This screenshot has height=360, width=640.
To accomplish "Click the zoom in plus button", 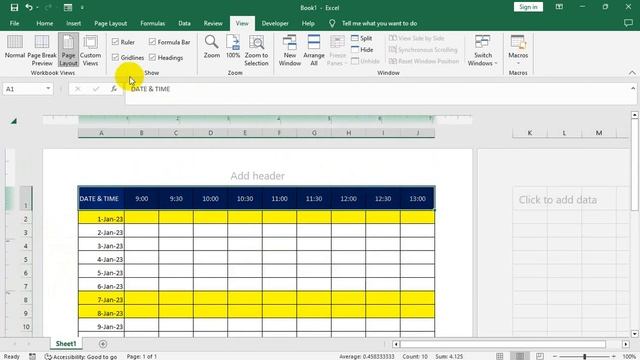I will click(614, 356).
